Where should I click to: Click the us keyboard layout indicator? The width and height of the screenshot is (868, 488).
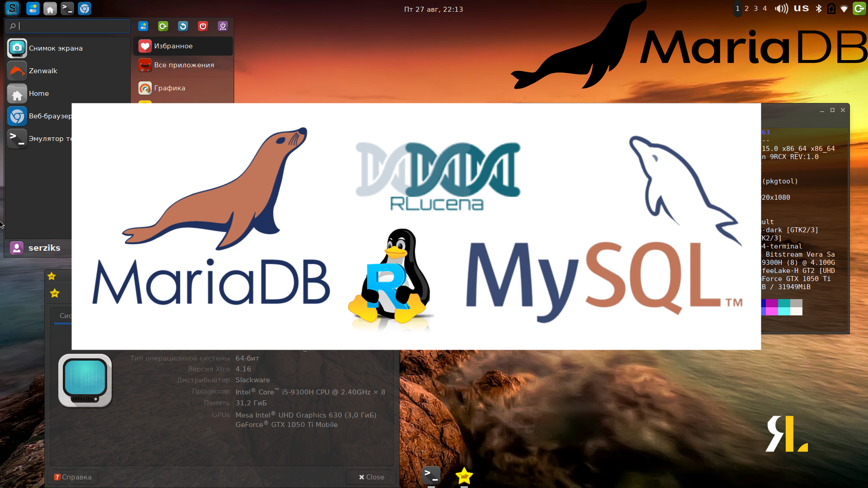(x=801, y=8)
